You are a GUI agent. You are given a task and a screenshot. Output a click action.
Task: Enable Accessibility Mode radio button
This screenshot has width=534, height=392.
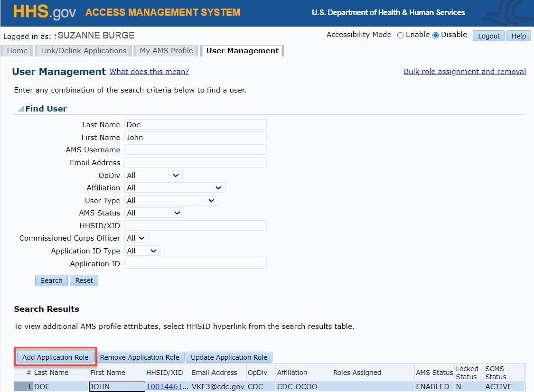400,35
